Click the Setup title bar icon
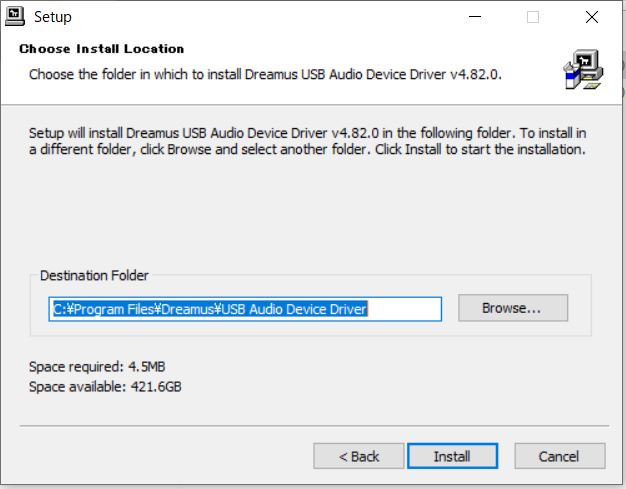The width and height of the screenshot is (626, 489). coord(15,16)
